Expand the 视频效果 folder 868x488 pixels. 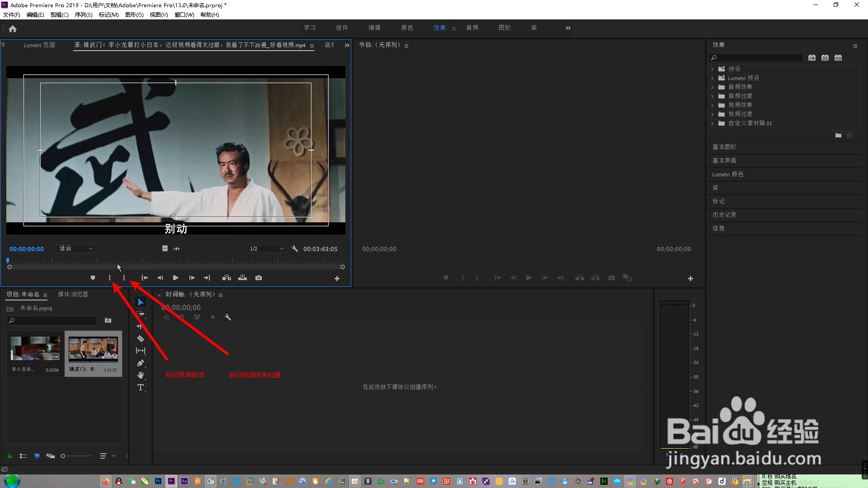point(712,105)
